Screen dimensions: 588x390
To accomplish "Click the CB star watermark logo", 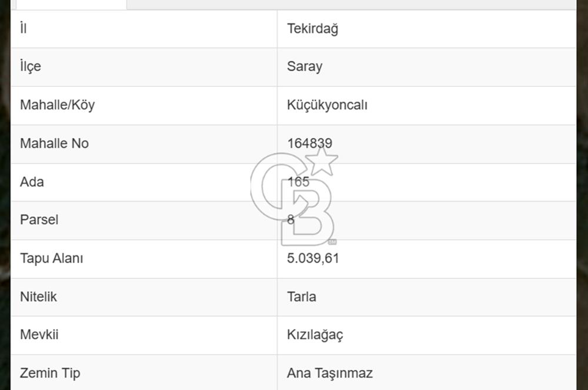I will (x=294, y=197).
